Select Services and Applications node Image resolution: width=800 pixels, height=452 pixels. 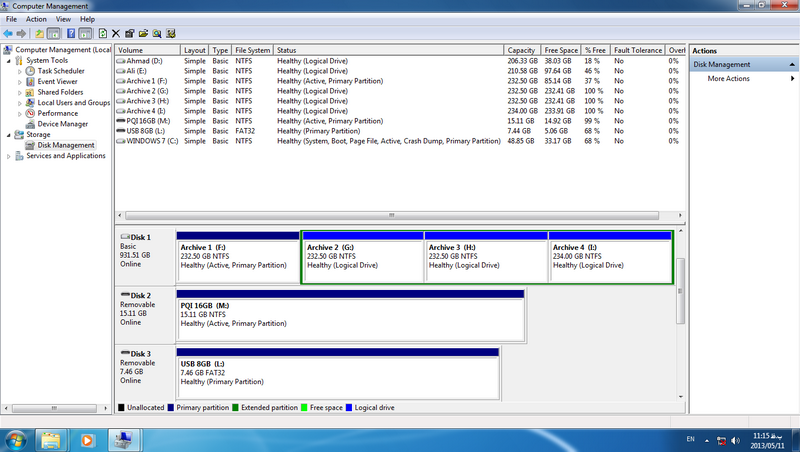66,156
